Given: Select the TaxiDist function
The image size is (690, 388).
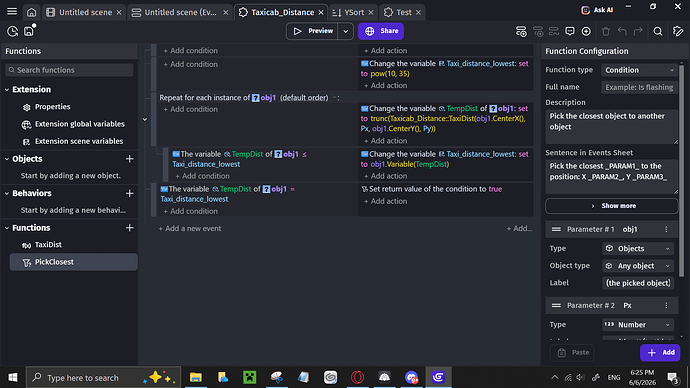Looking at the screenshot, I should (73, 245).
